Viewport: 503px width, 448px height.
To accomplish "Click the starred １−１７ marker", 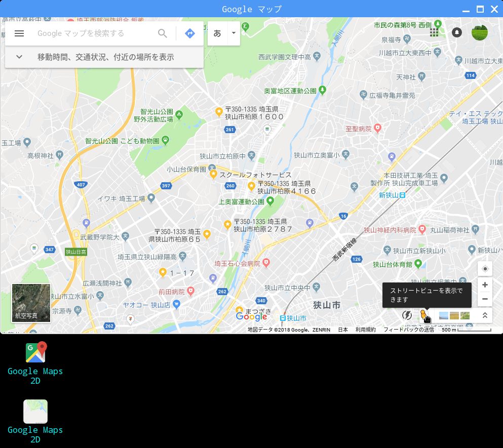I will [x=163, y=272].
